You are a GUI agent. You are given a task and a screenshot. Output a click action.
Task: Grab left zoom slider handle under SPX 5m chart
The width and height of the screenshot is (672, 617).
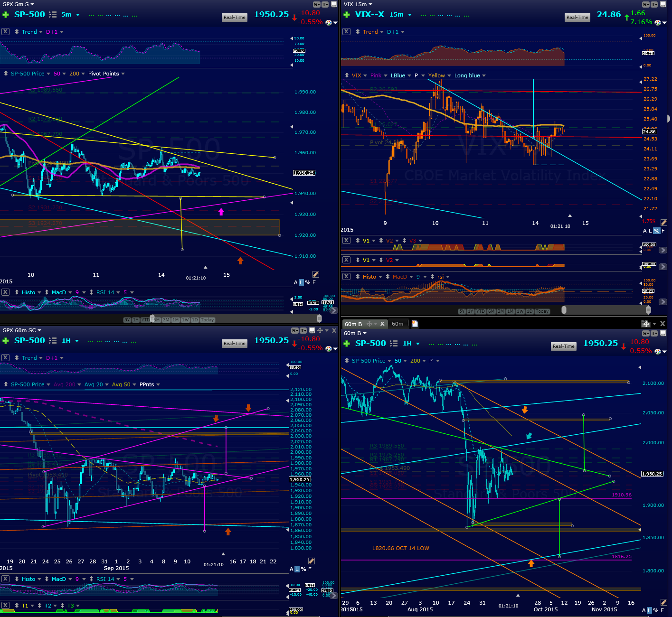pos(152,318)
